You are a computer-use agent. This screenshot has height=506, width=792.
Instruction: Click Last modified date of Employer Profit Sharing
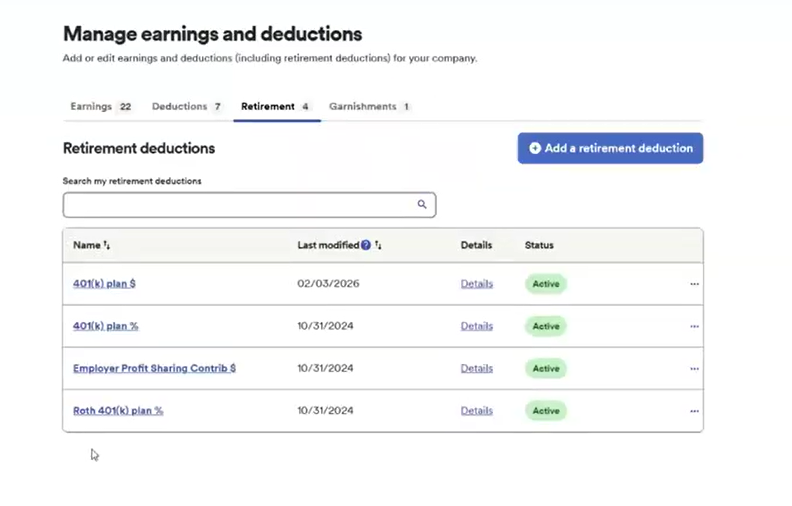tap(325, 368)
